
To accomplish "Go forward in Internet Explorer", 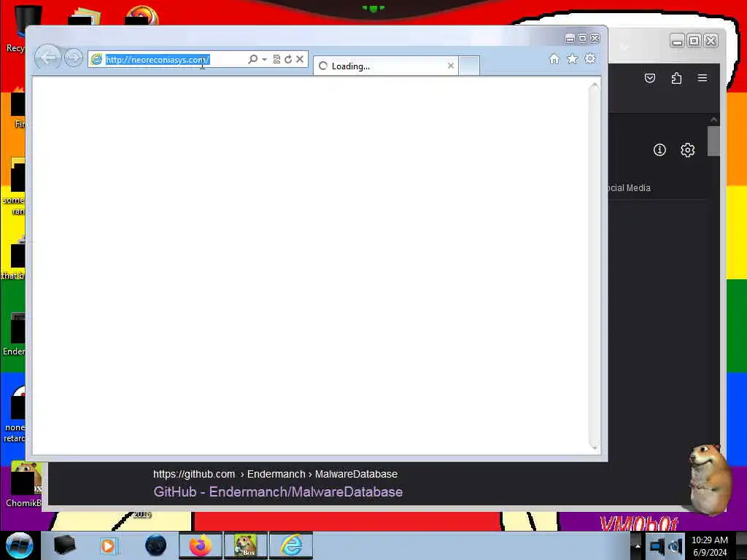I will tap(74, 58).
